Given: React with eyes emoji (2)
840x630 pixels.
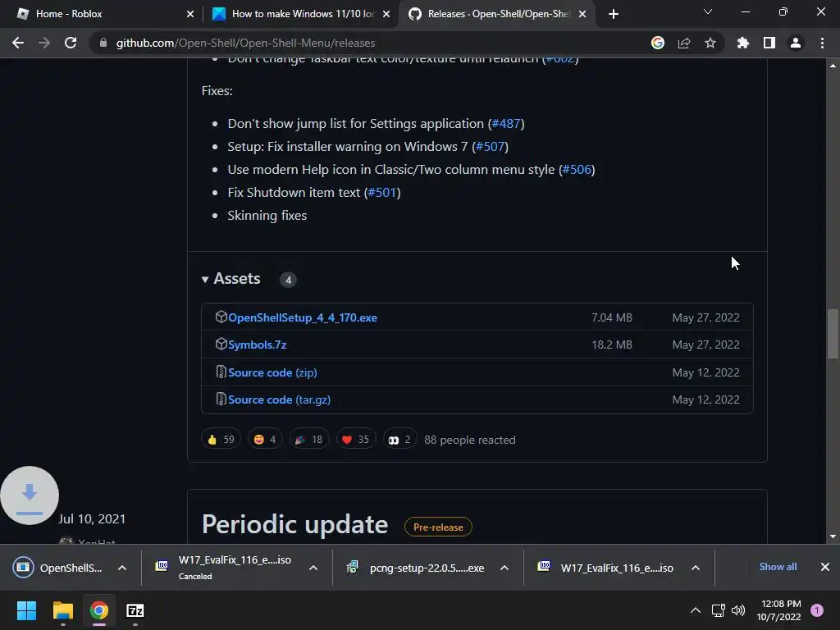Looking at the screenshot, I should [399, 440].
